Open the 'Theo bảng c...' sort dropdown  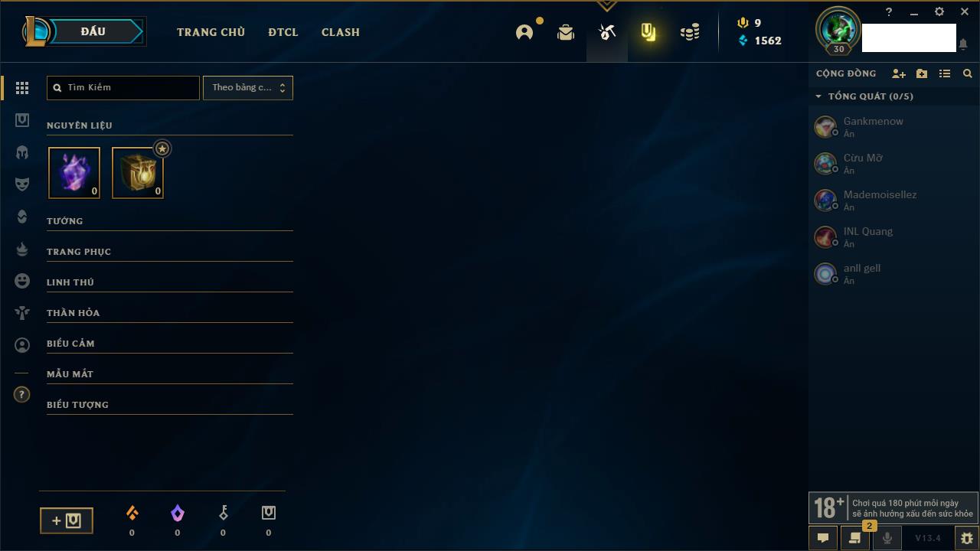[x=248, y=87]
